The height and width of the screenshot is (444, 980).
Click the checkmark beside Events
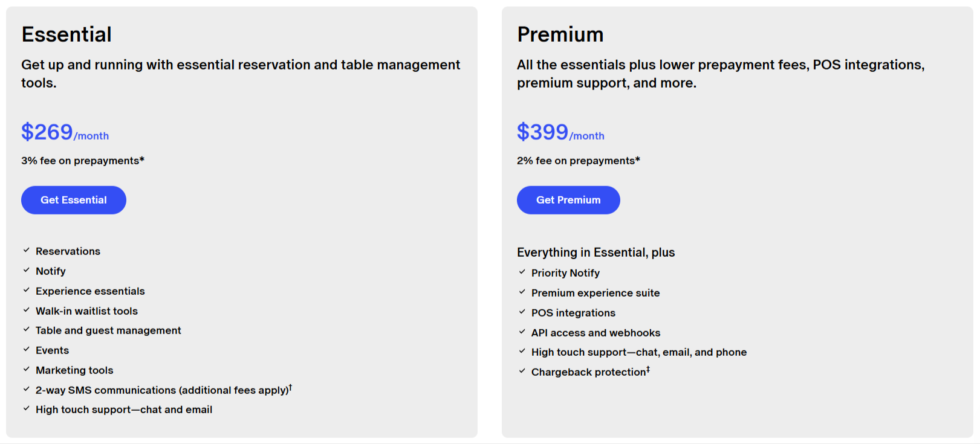(27, 349)
